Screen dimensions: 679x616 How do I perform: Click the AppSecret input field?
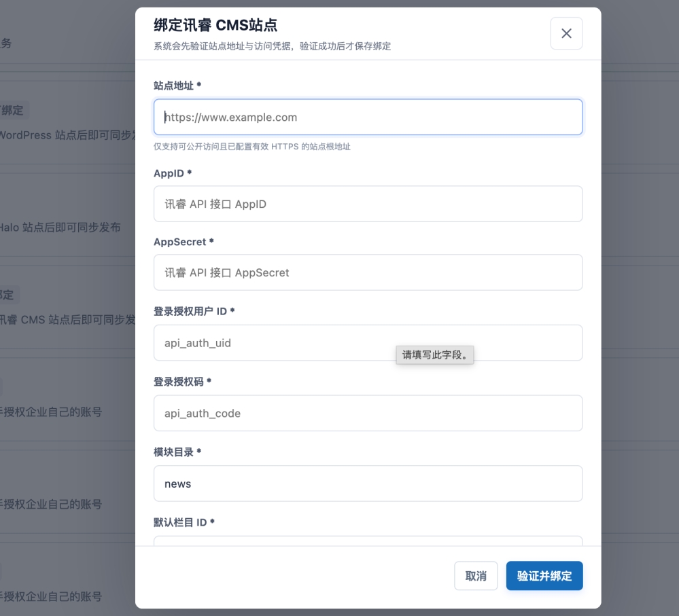tap(368, 272)
